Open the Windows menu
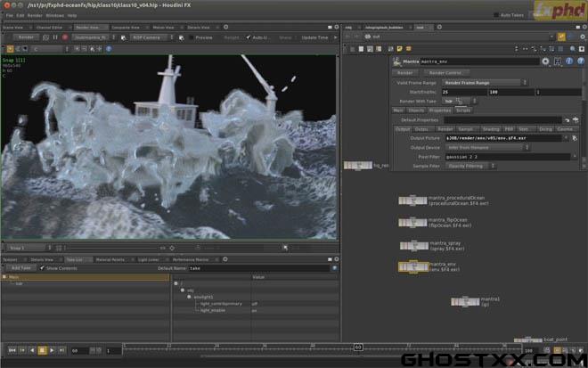The width and height of the screenshot is (588, 368). point(54,16)
